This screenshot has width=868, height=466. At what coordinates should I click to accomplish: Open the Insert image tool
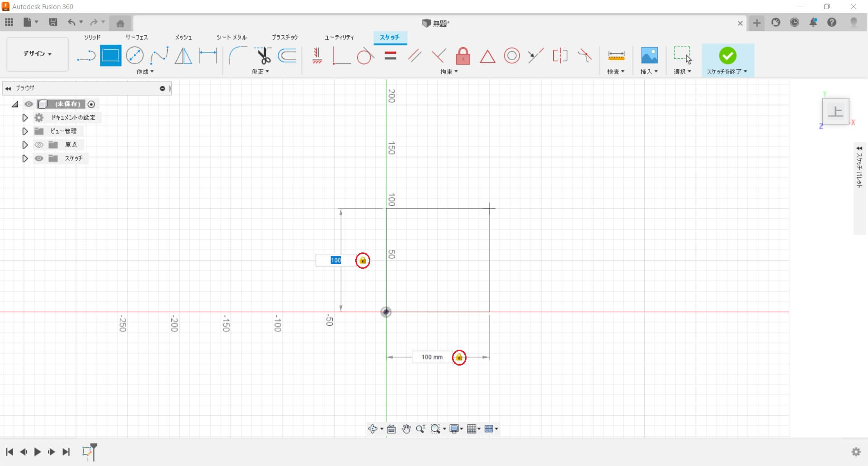tap(649, 56)
